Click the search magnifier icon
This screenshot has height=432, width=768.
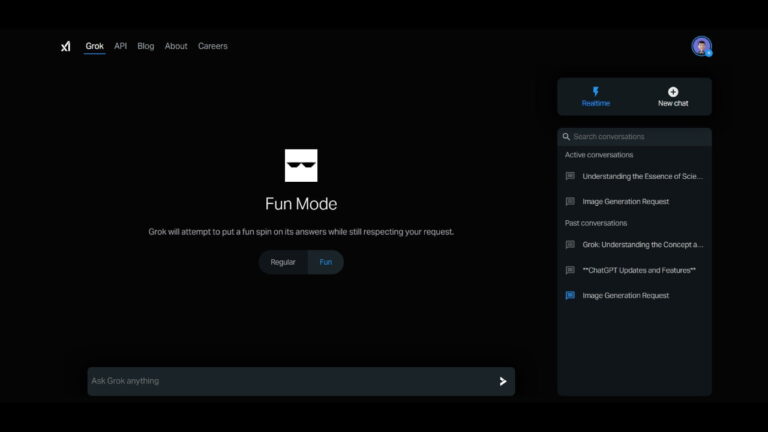point(566,137)
